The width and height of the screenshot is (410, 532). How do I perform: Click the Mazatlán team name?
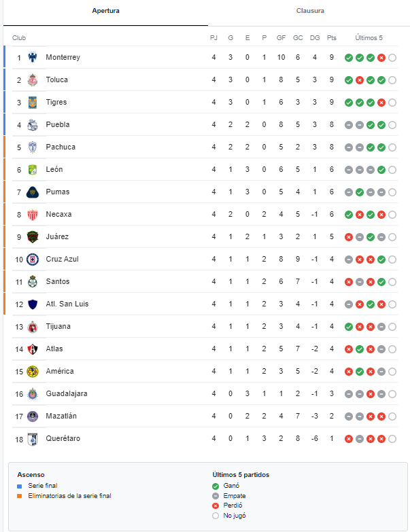(x=61, y=416)
